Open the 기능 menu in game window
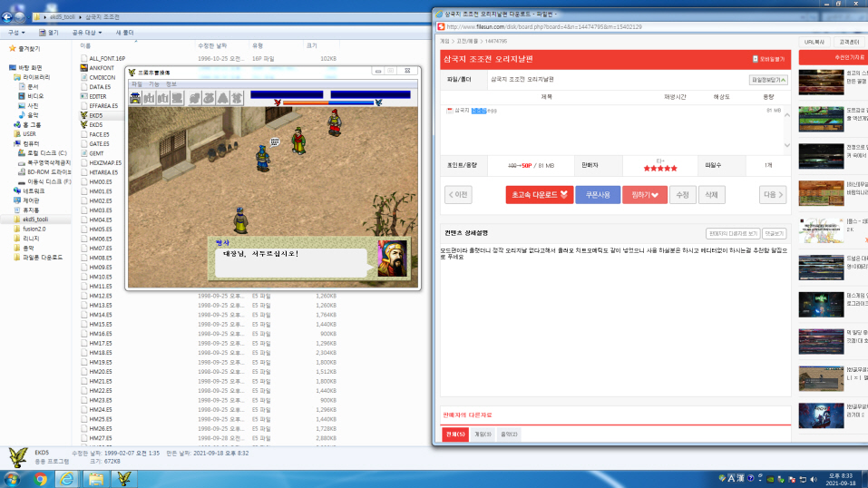 point(154,84)
